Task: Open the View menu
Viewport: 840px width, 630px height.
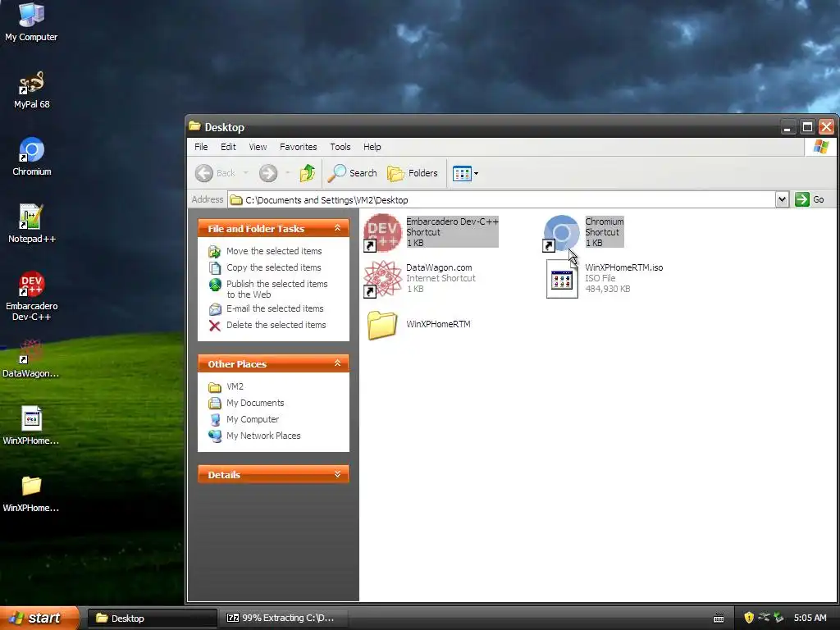Action: click(258, 147)
